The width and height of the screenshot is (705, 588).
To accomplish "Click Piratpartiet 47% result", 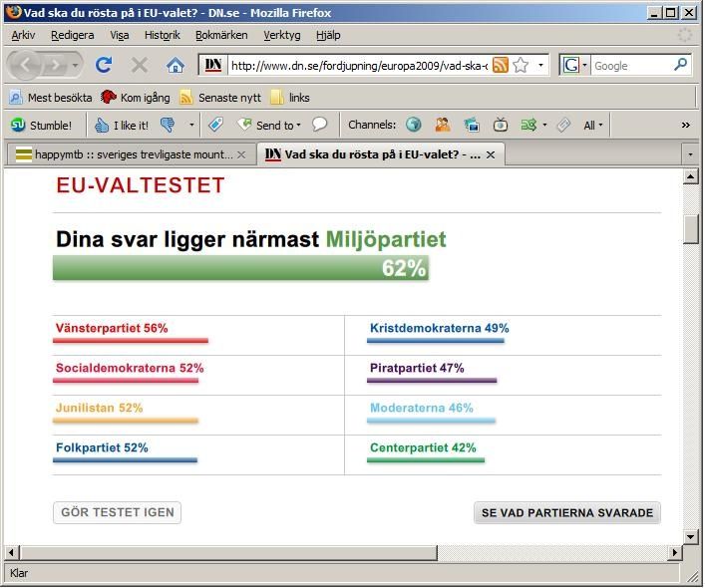I will (x=417, y=368).
